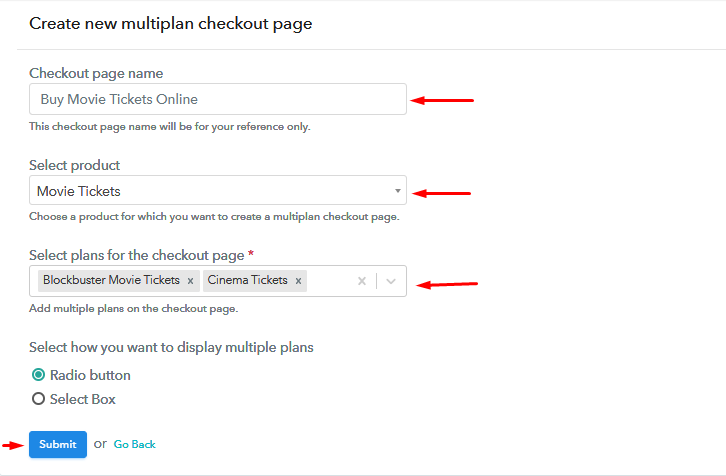Click the Blockbuster Movie Tickets tag text
The width and height of the screenshot is (726, 476).
[111, 280]
